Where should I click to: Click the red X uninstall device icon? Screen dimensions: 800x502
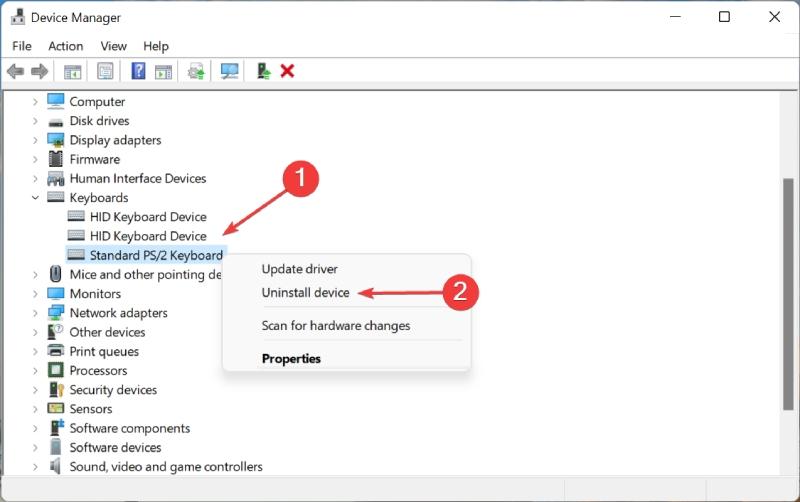pyautogui.click(x=287, y=71)
